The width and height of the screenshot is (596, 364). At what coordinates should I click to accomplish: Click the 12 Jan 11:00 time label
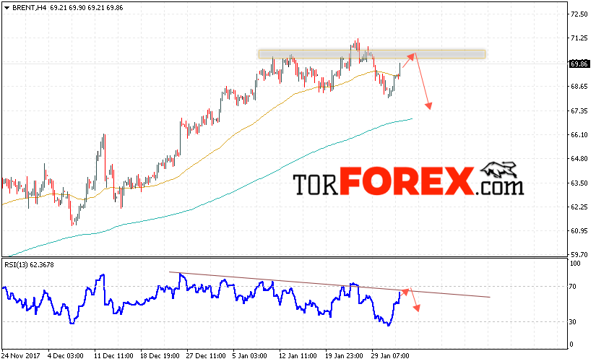click(298, 356)
